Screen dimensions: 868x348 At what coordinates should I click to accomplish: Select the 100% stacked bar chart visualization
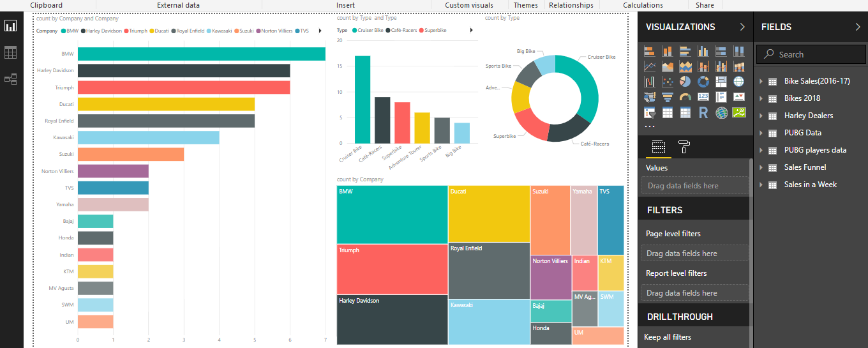click(x=721, y=51)
